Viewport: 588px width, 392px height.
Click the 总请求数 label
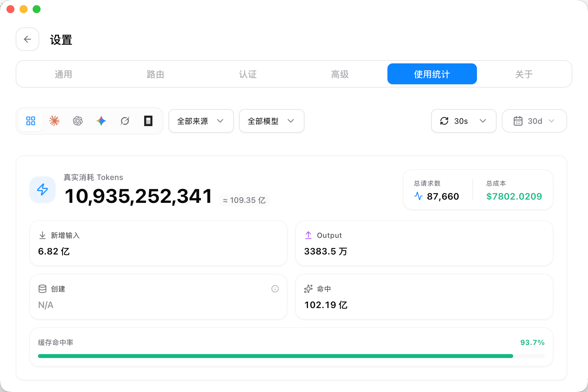click(x=427, y=183)
